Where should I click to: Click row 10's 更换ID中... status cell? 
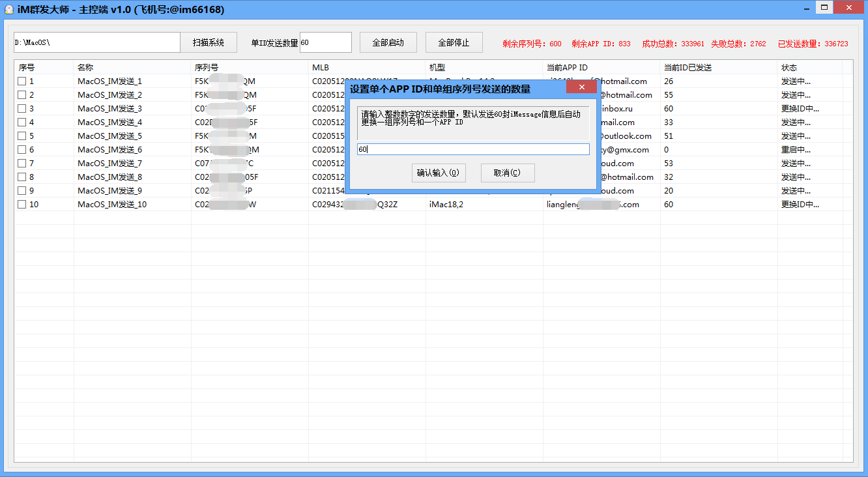800,205
